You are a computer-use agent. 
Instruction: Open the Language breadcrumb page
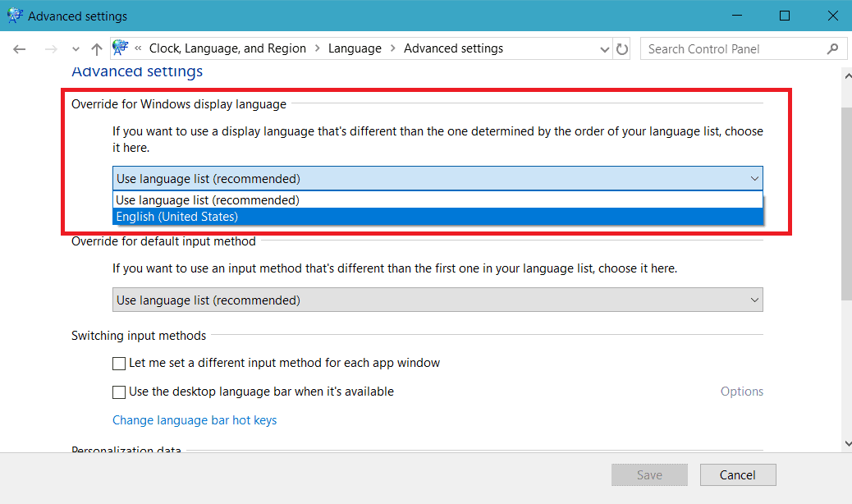355,48
